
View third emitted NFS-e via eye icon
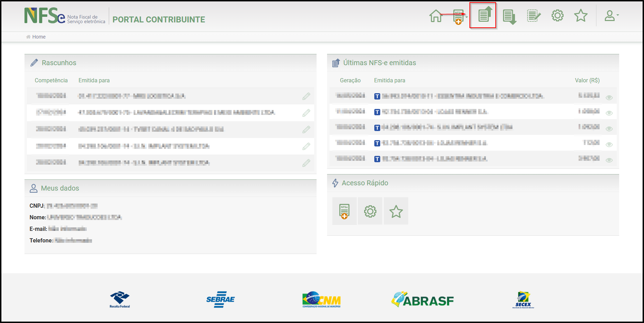609,129
